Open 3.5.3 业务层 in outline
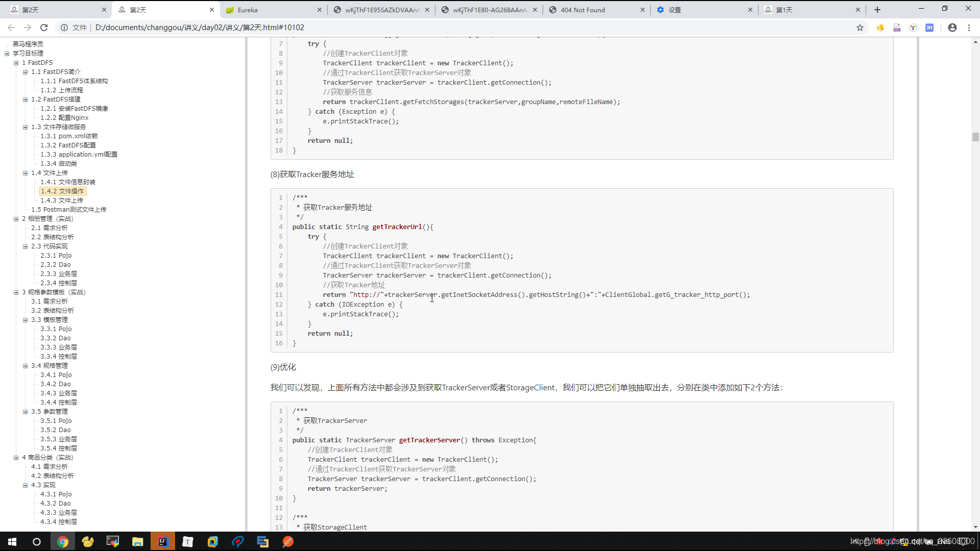 coord(59,439)
